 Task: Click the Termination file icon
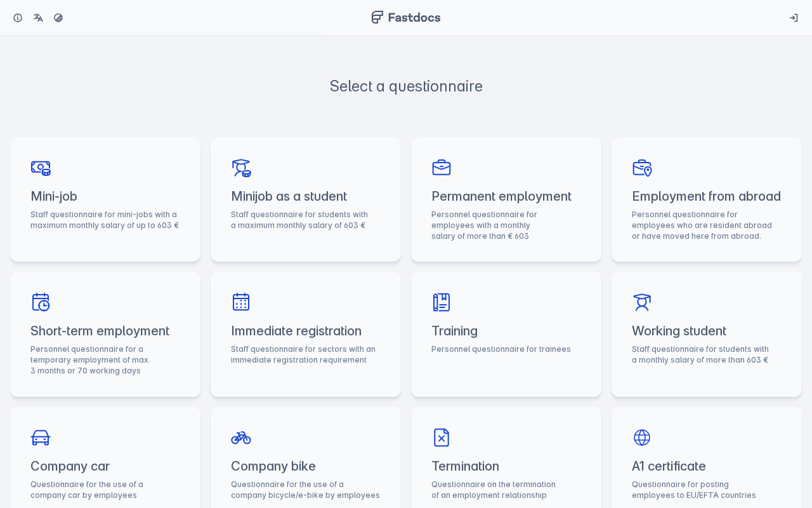(442, 438)
